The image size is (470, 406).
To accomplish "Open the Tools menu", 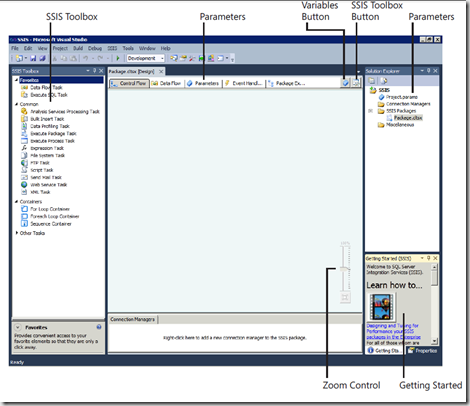I will coord(128,48).
